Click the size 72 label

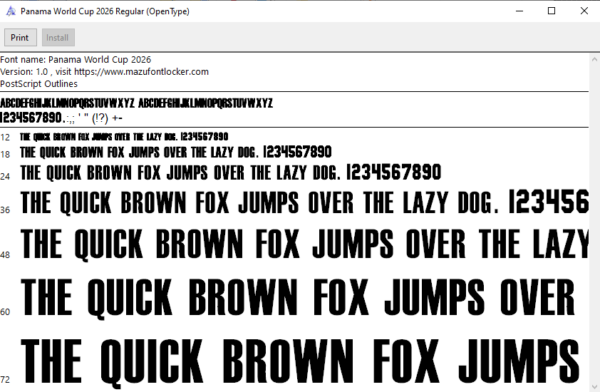(x=5, y=379)
